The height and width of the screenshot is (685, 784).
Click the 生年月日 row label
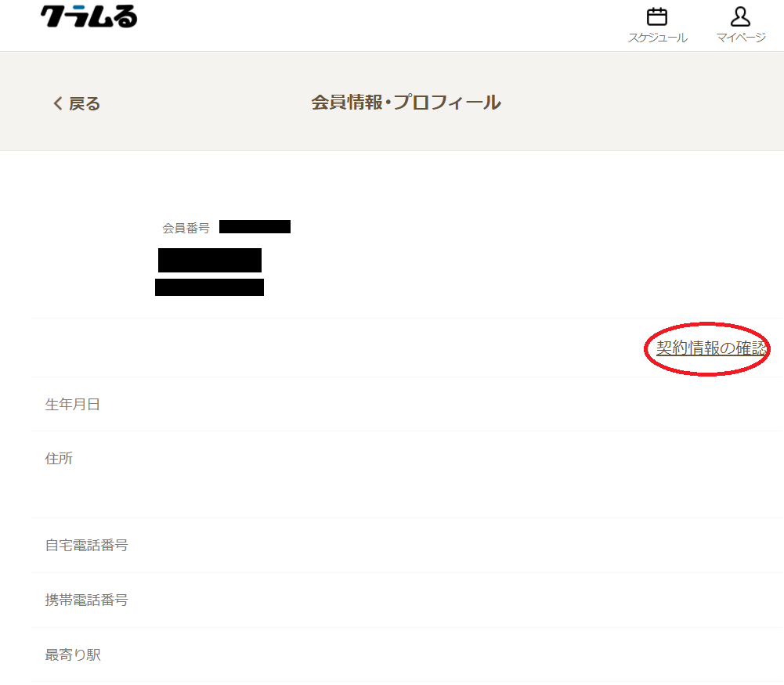pyautogui.click(x=73, y=404)
